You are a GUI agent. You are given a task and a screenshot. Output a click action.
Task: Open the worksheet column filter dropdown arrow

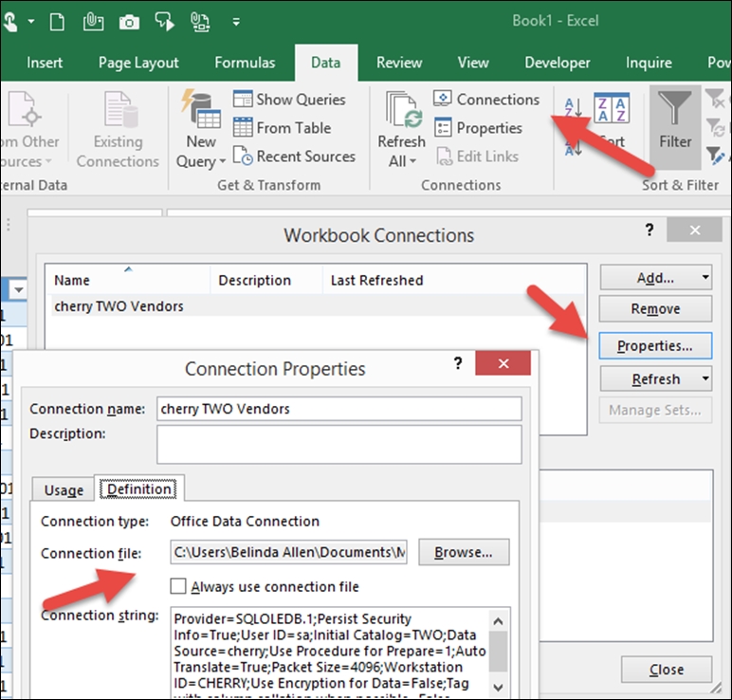pyautogui.click(x=19, y=290)
